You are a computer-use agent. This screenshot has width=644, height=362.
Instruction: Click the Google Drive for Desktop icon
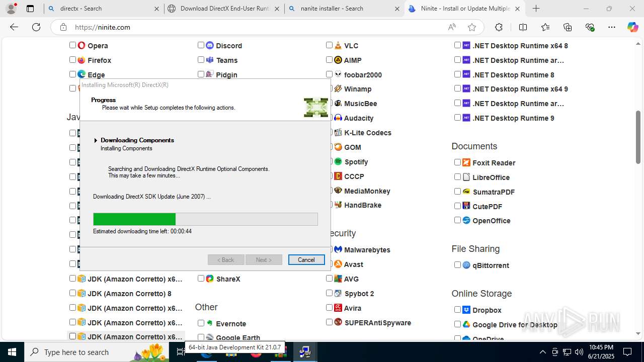466,324
